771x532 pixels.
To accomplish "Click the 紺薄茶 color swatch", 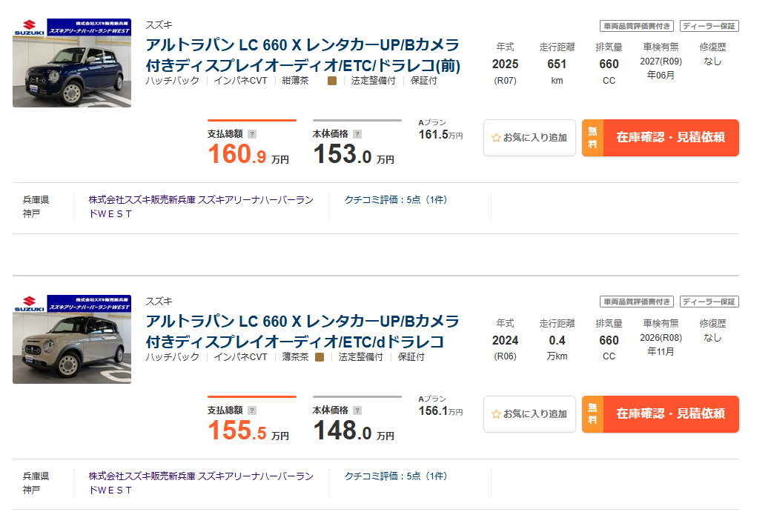I will tap(332, 81).
